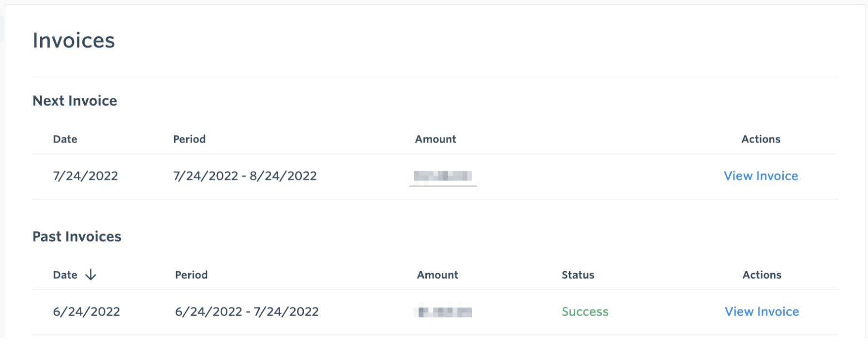Select the Next Invoice section heading
Viewport: 868px width, 353px height.
[75, 101]
